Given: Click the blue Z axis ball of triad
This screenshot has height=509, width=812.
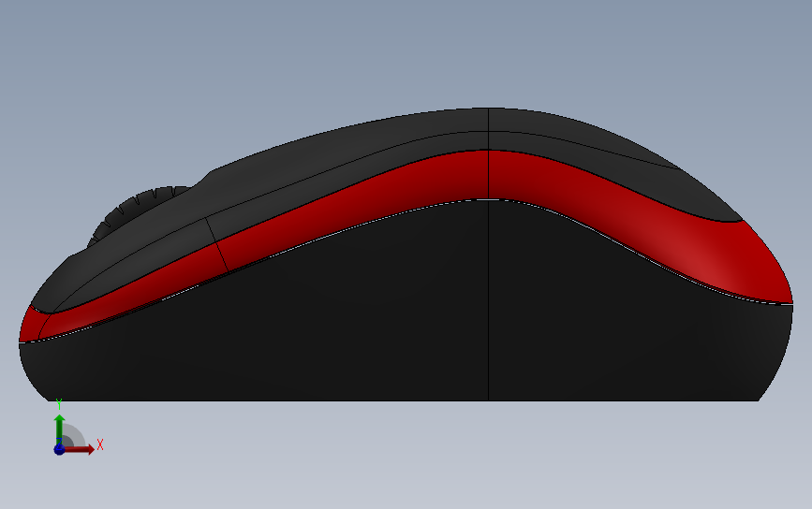Looking at the screenshot, I should [x=59, y=449].
